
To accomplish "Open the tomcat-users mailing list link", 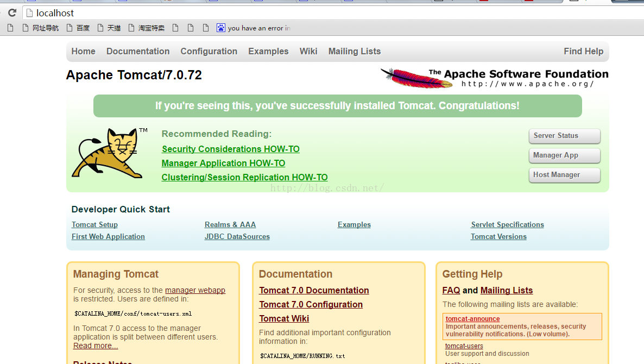I will (464, 346).
